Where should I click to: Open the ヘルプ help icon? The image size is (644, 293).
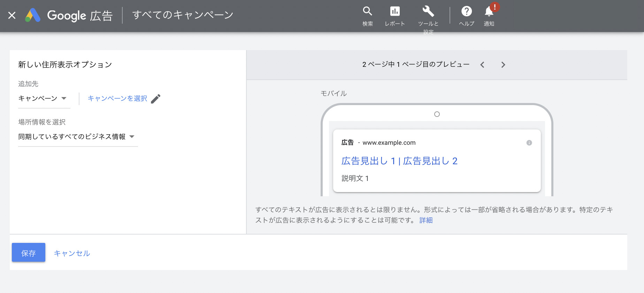click(x=467, y=16)
